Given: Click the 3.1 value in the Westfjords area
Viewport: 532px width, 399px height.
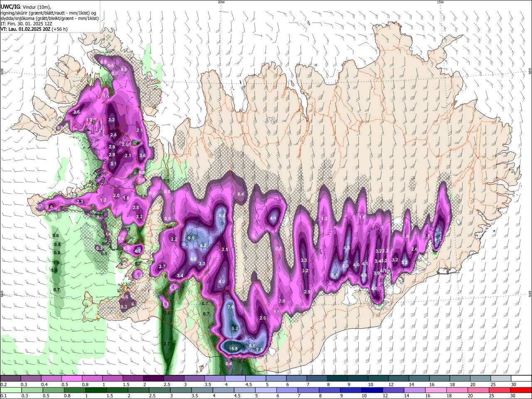Looking at the screenshot, I should [x=113, y=164].
